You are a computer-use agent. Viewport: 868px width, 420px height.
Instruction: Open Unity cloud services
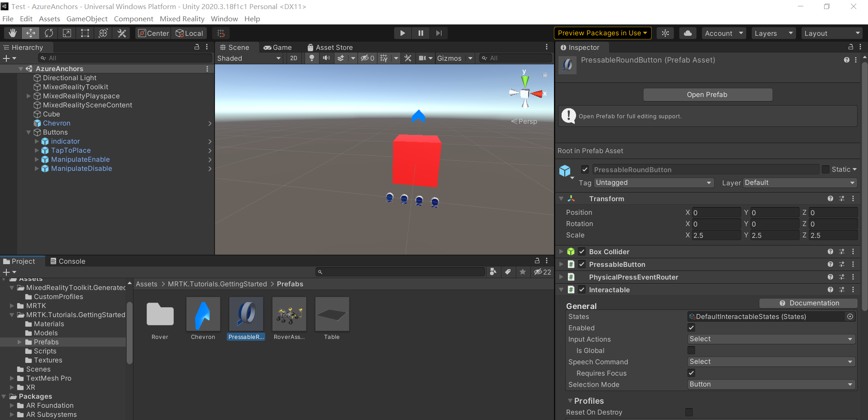point(687,33)
